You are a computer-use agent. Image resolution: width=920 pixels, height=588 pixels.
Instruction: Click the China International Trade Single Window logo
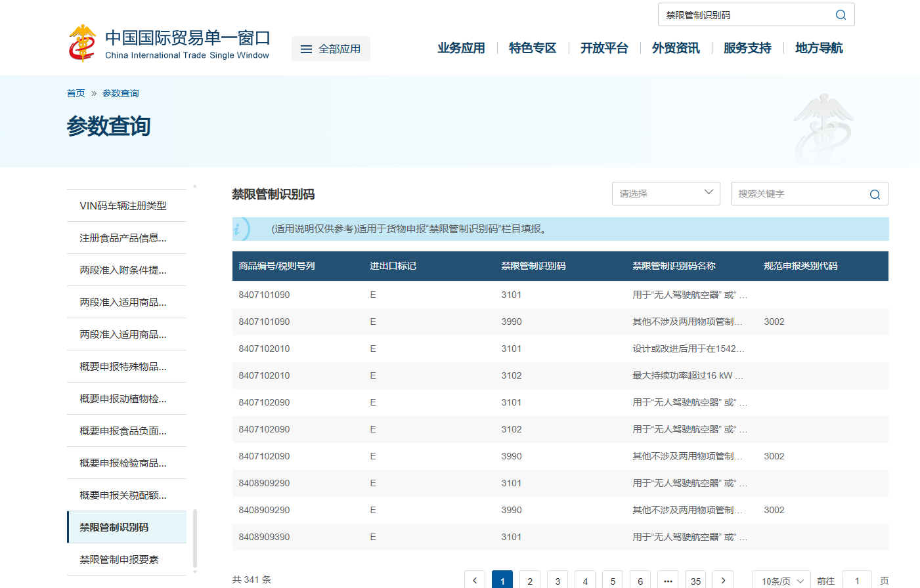pyautogui.click(x=169, y=43)
